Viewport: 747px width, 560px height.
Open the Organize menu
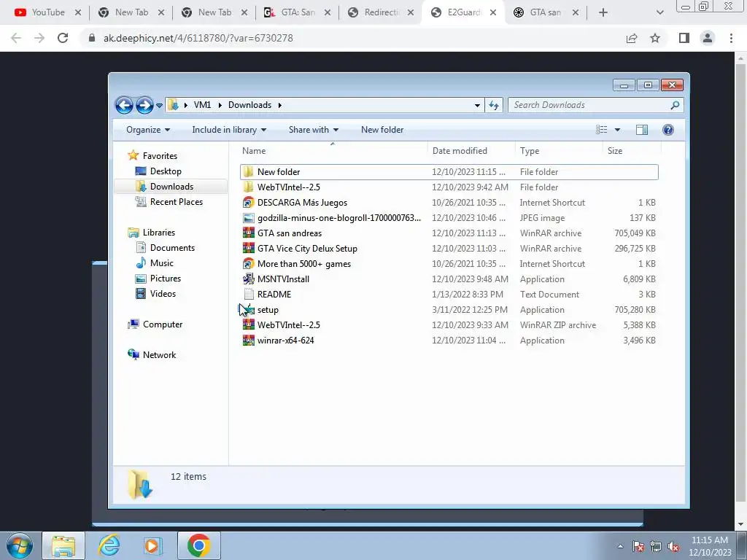pos(147,130)
